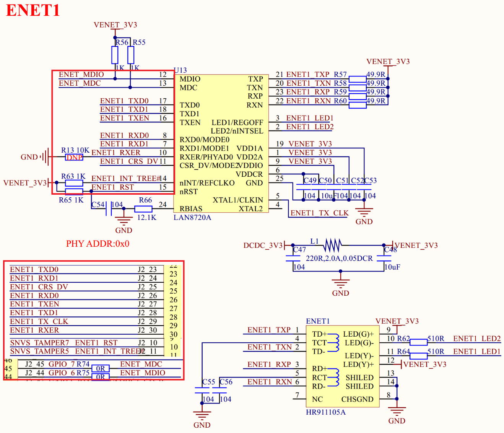Select the R57 49.9R termination resistor
This screenshot has width=504, height=433.
click(358, 79)
